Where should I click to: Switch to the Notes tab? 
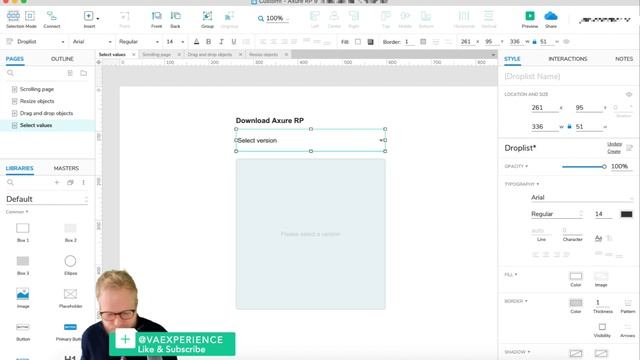click(624, 59)
